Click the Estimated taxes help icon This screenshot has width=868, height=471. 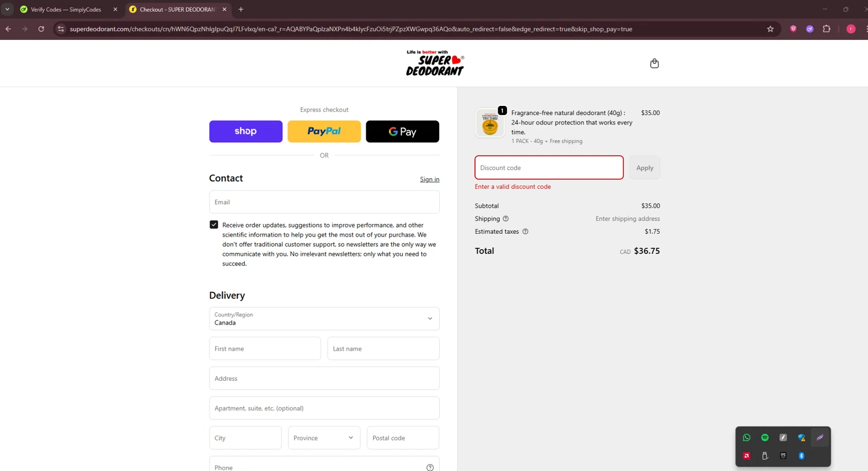tap(525, 231)
